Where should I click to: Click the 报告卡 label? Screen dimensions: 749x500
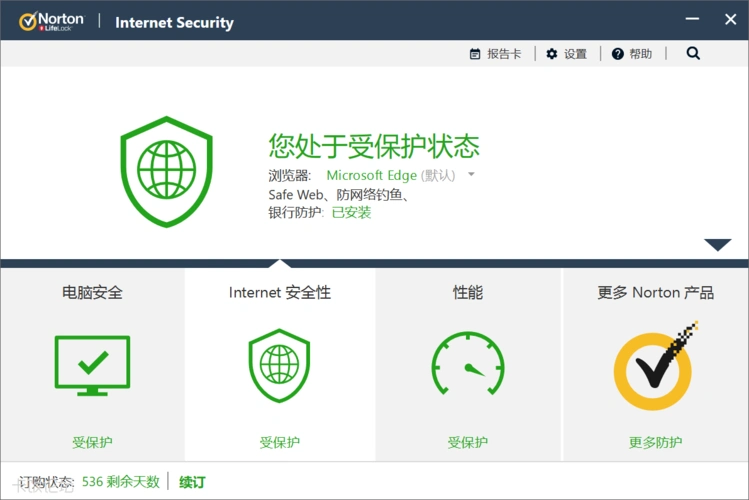pyautogui.click(x=504, y=54)
